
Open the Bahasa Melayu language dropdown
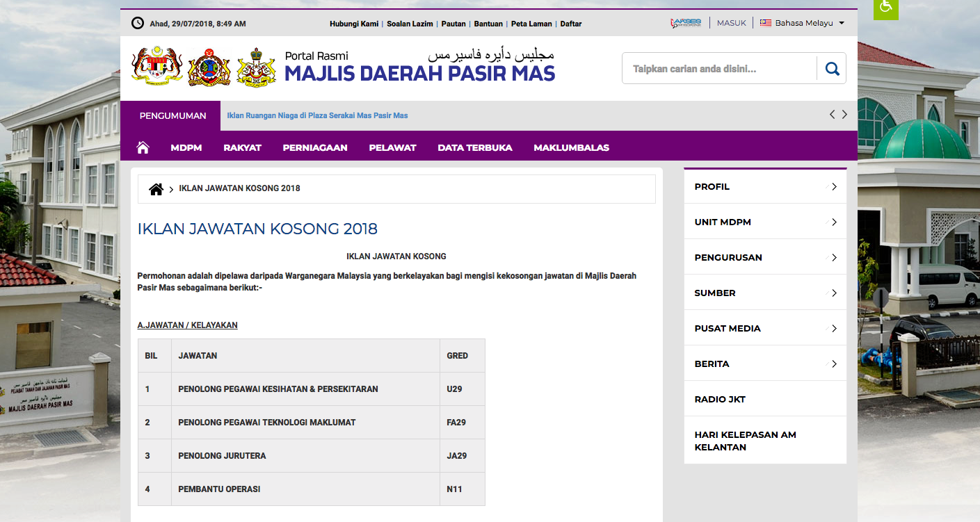[x=802, y=23]
